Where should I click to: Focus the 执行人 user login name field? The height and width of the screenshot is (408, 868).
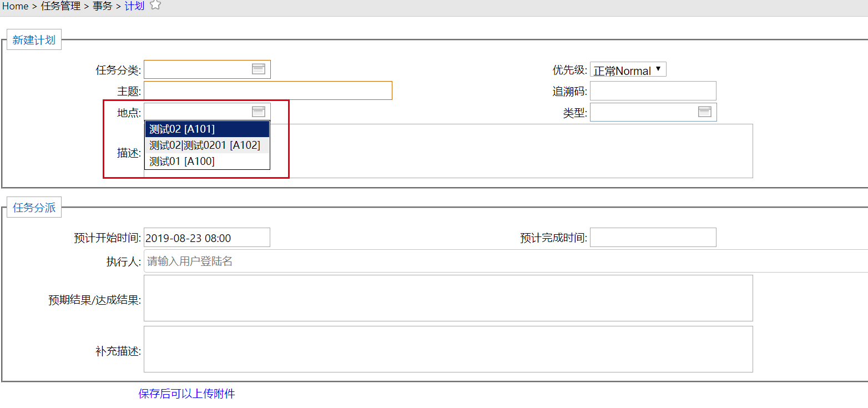[506, 261]
